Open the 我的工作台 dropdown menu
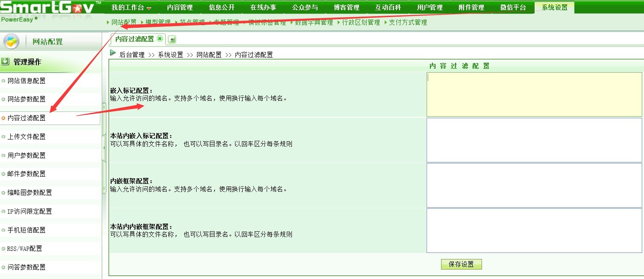 point(131,7)
